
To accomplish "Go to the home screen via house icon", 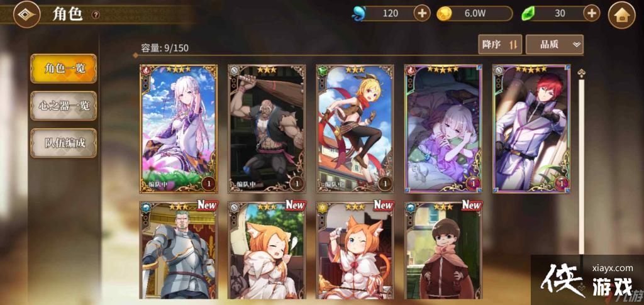I will (x=621, y=14).
